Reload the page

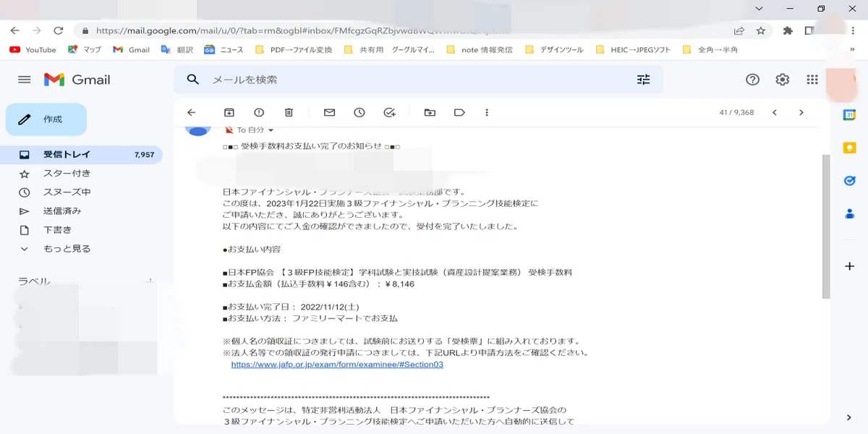(x=59, y=31)
